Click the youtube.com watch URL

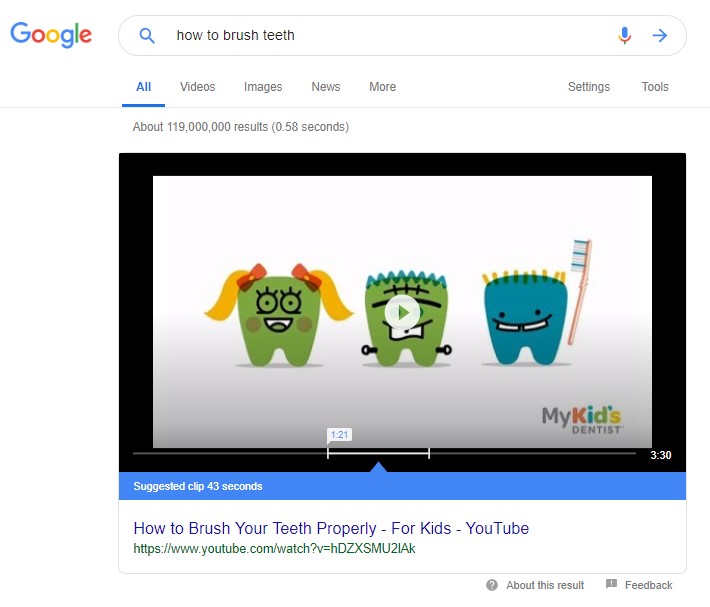[274, 549]
